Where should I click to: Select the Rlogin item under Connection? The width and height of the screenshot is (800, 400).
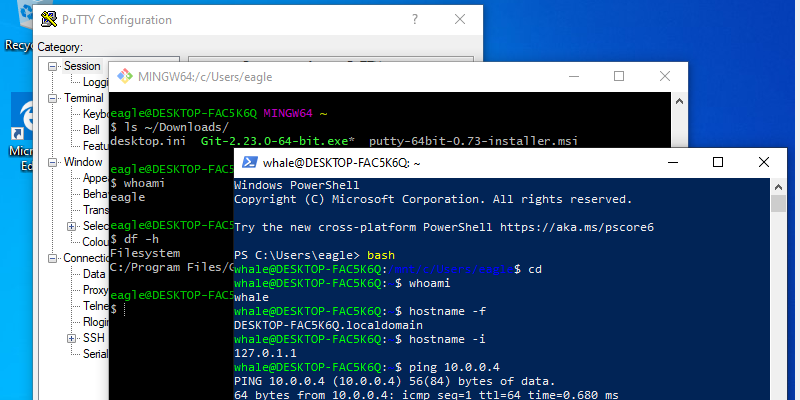[96, 322]
